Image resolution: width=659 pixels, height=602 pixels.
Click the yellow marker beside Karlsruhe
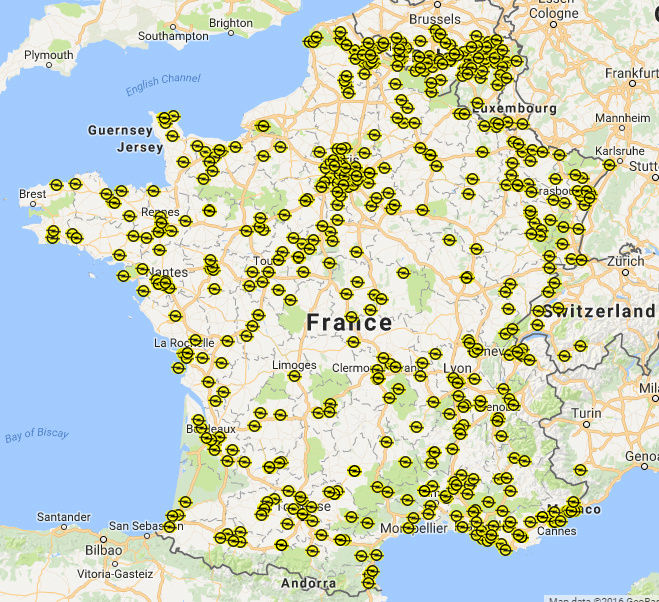point(609,165)
